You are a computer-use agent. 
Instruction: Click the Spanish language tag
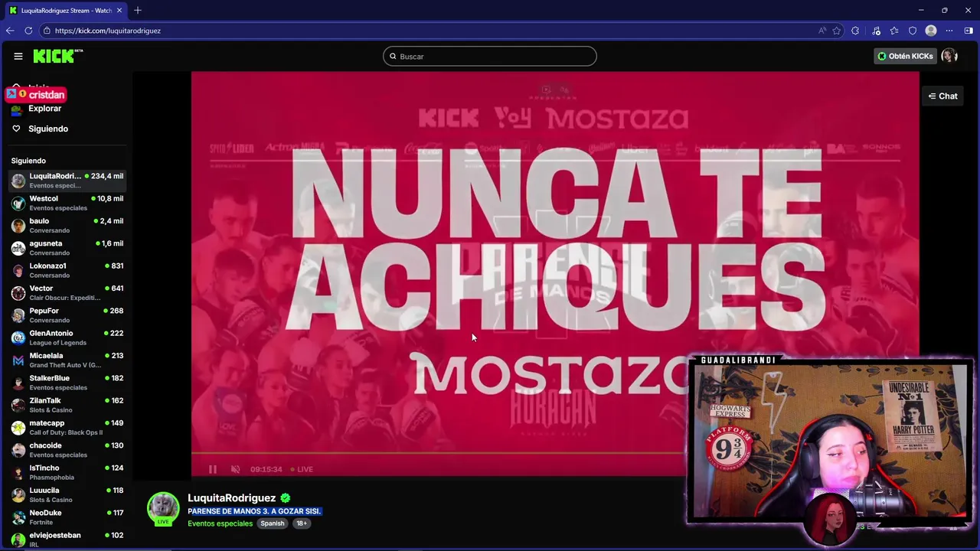(272, 523)
